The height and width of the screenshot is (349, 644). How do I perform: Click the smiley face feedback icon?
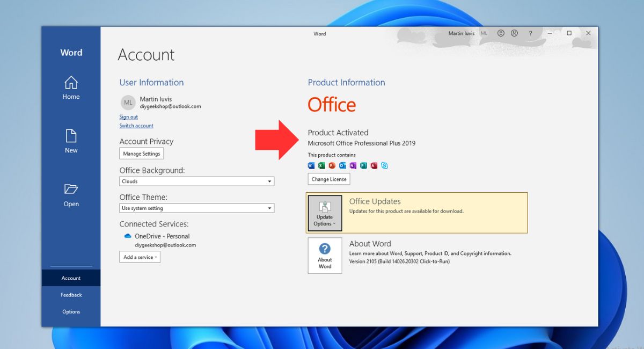tap(501, 33)
